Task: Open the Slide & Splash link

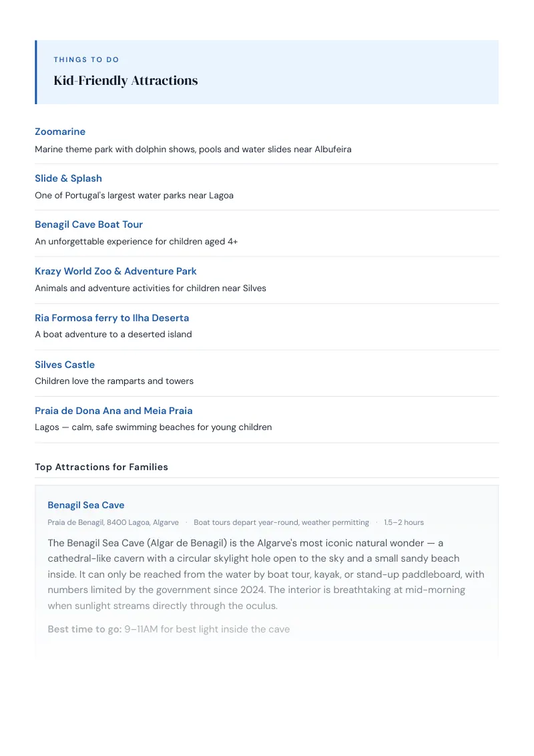Action: 69,178
